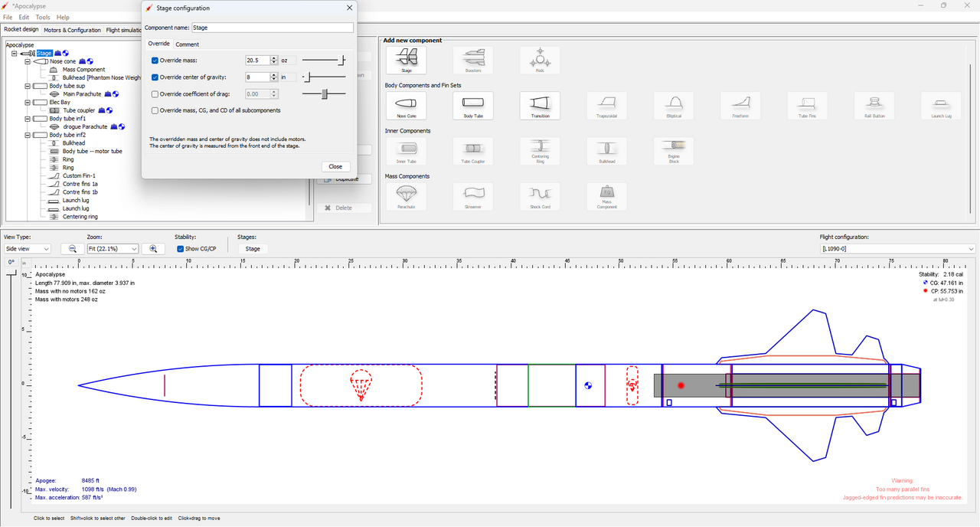Image resolution: width=980 pixels, height=527 pixels.
Task: Uncheck the Override mass checkbox
Action: (155, 61)
